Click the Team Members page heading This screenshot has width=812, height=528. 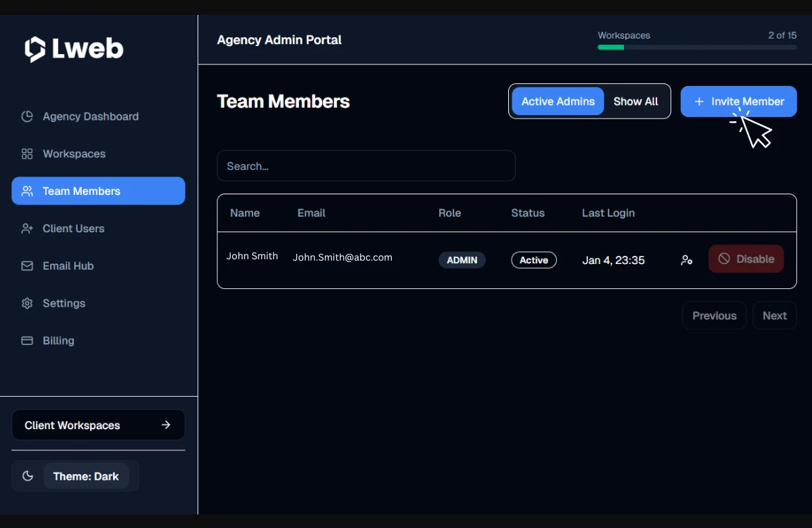tap(284, 102)
